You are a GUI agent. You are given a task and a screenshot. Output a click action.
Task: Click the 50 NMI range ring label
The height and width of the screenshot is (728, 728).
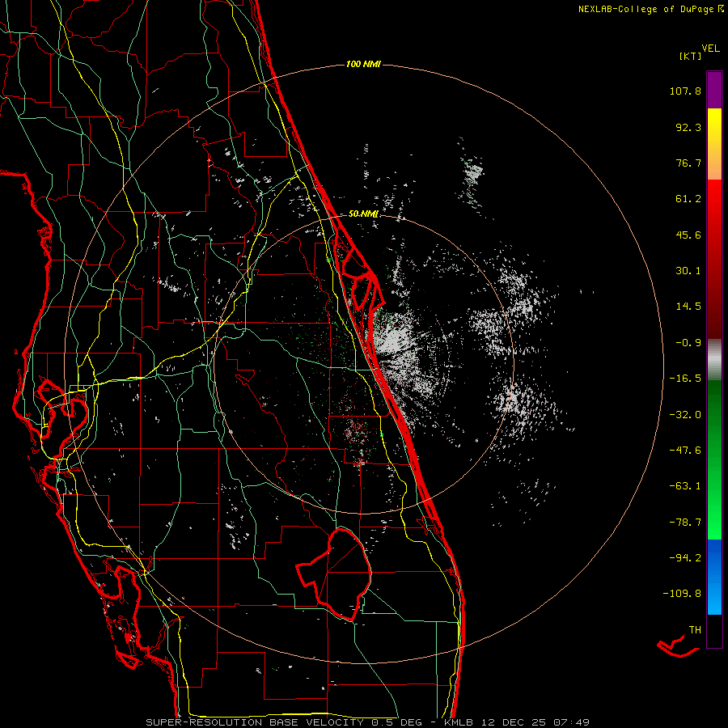[x=363, y=214]
